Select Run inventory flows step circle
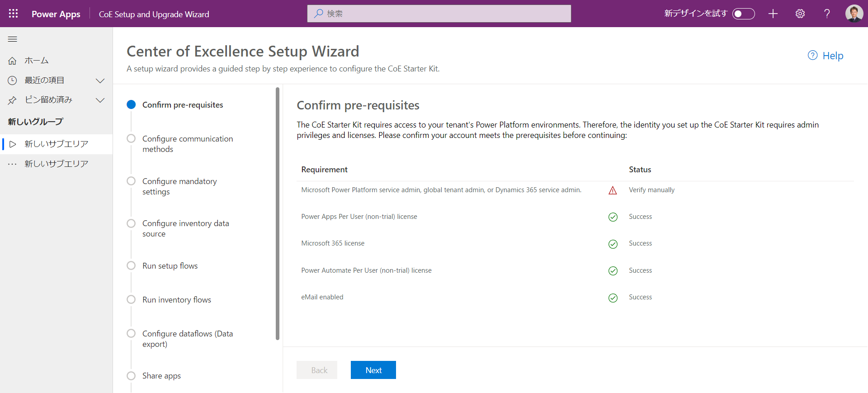This screenshot has height=393, width=868. point(131,299)
